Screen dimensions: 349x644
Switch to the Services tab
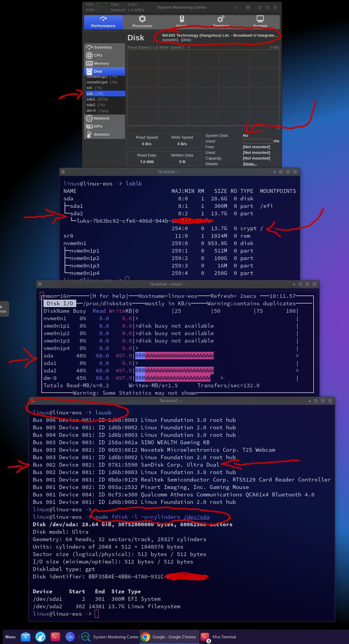tap(221, 22)
